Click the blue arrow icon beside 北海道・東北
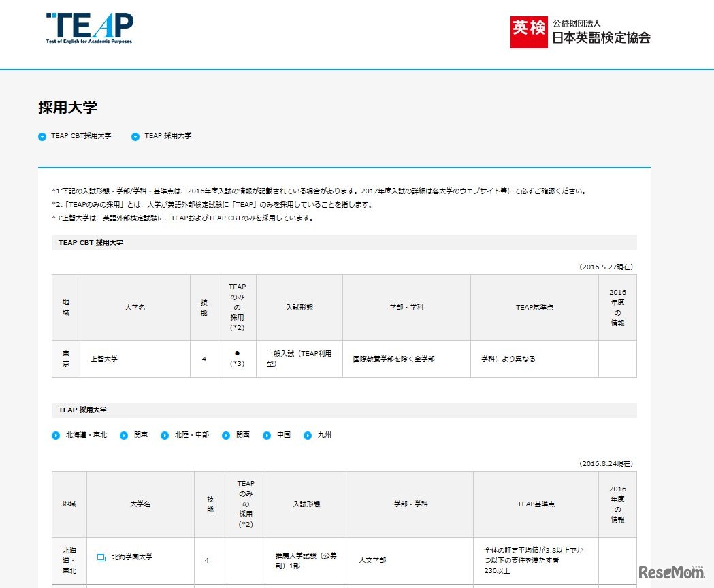The height and width of the screenshot is (588, 714). (56, 434)
